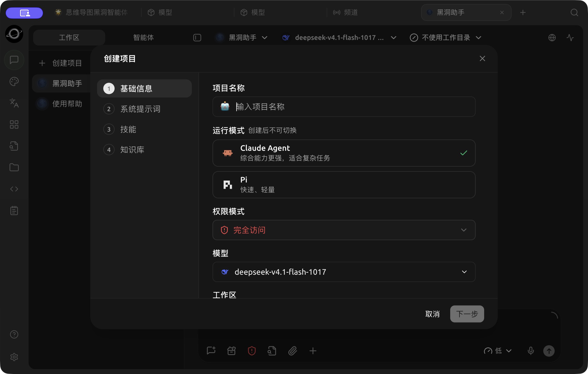This screenshot has height=374, width=588.
Task: Select Pi run mode
Action: tap(344, 185)
